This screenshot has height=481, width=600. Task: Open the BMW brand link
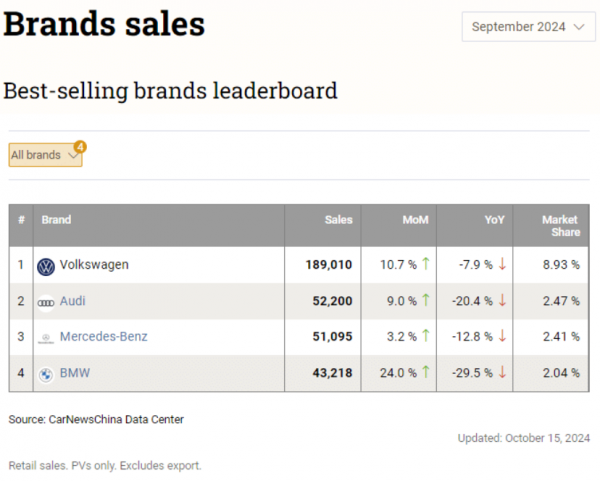click(x=75, y=374)
